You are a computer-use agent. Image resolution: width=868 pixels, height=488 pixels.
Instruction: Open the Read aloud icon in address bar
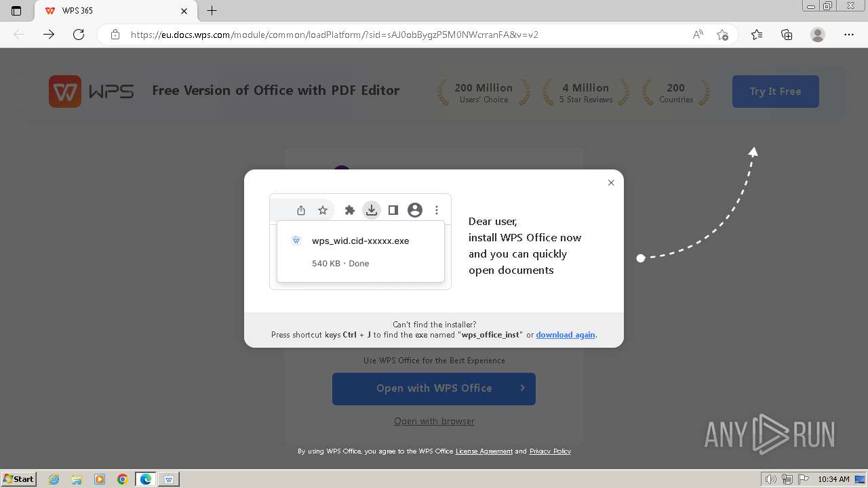(698, 35)
